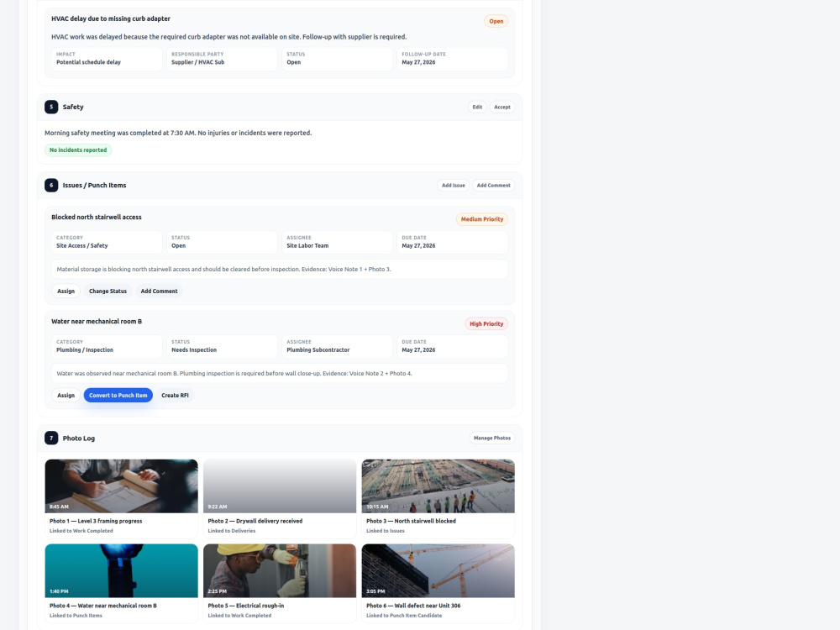Click Linked to Punch Item Candidate under Photo 6
Viewport: 840px width, 630px height.
[404, 616]
